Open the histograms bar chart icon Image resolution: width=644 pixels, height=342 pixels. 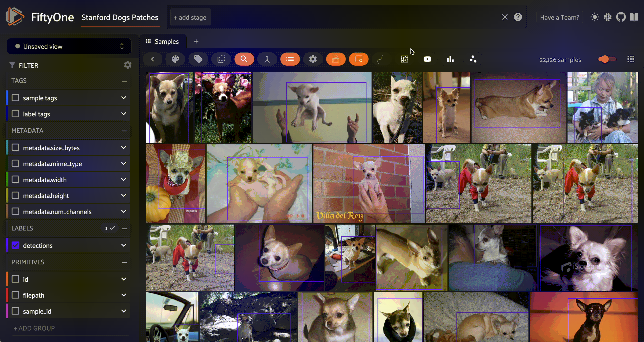(x=450, y=59)
